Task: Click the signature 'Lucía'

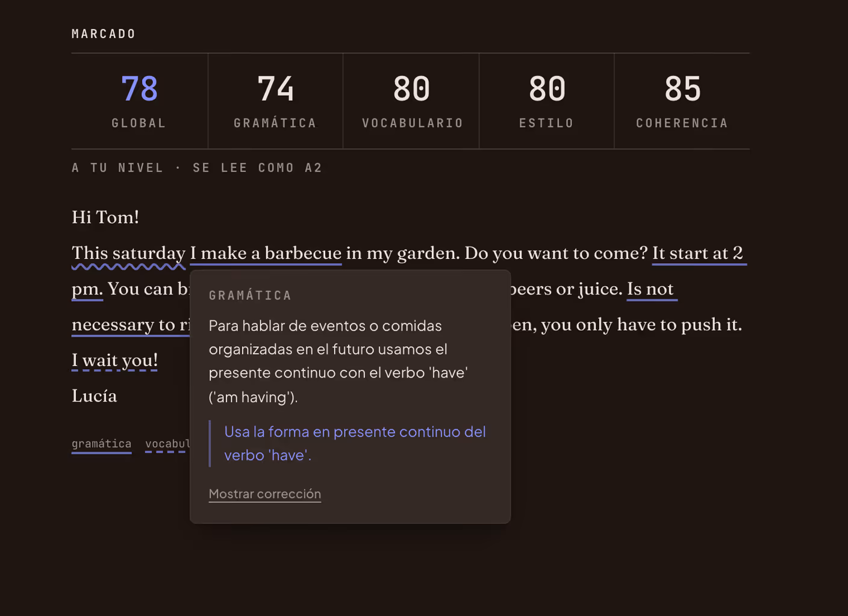Action: tap(94, 396)
